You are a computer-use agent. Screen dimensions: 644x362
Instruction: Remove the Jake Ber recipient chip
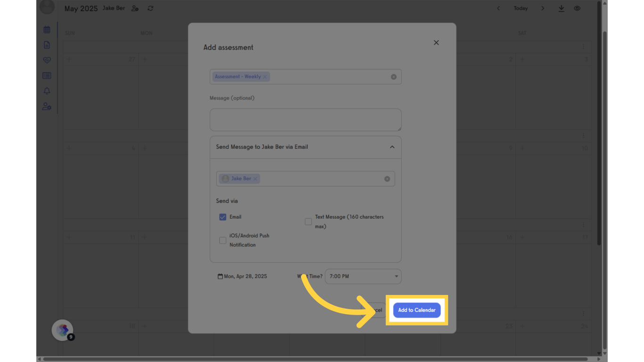(x=256, y=179)
